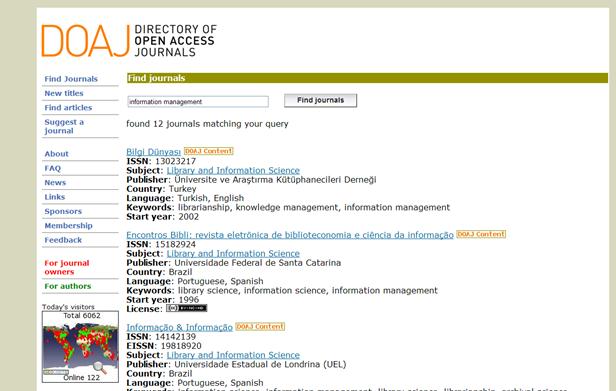This screenshot has width=616, height=391.
Task: Open the Links page
Action: tap(55, 197)
